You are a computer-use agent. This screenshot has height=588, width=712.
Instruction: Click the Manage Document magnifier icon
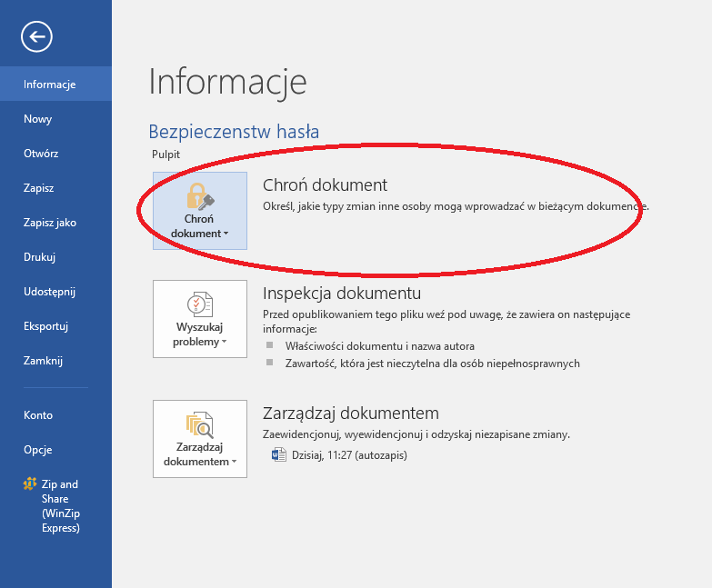pyautogui.click(x=199, y=424)
